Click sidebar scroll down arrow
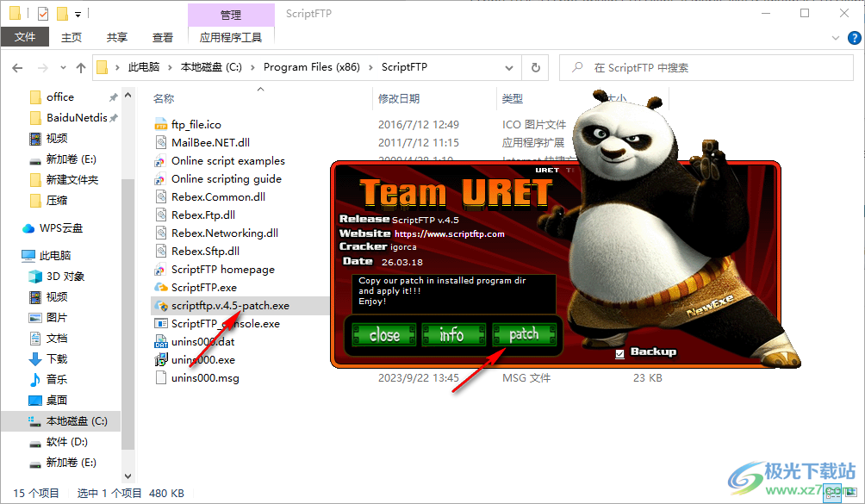865x504 pixels. [128, 476]
